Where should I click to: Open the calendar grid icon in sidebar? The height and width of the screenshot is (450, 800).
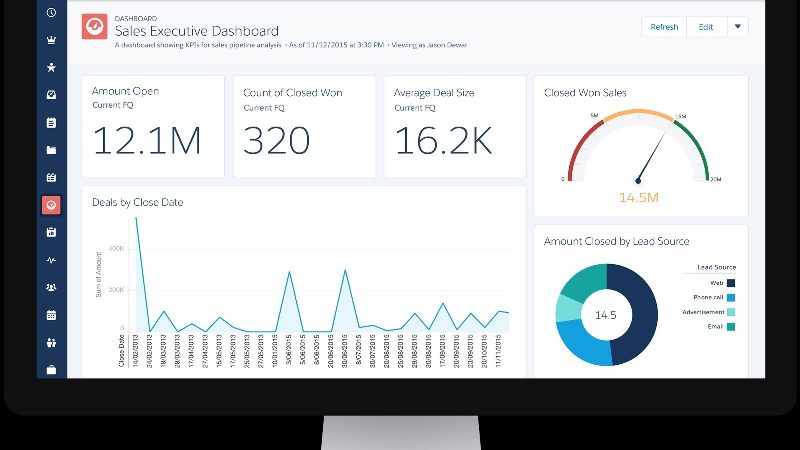coord(51,315)
